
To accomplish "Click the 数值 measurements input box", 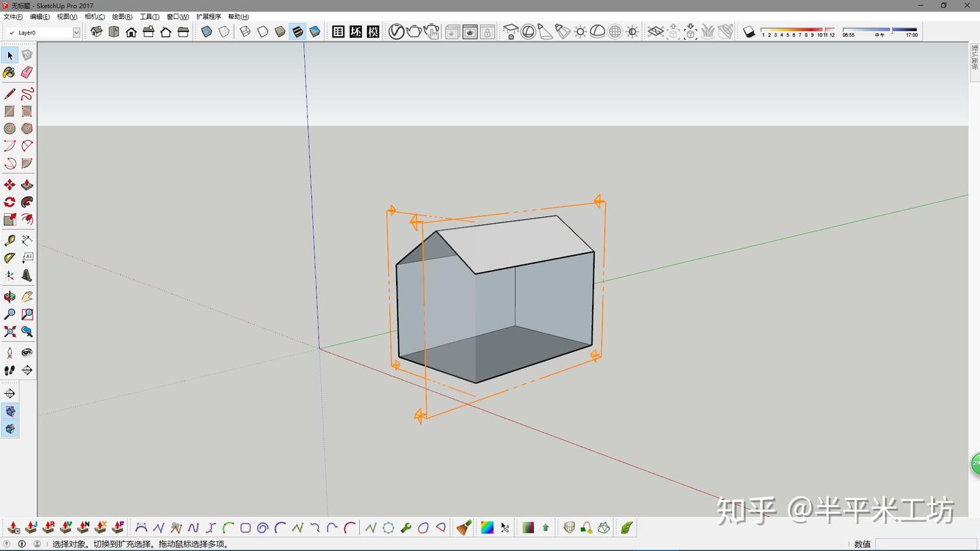I will coord(926,544).
